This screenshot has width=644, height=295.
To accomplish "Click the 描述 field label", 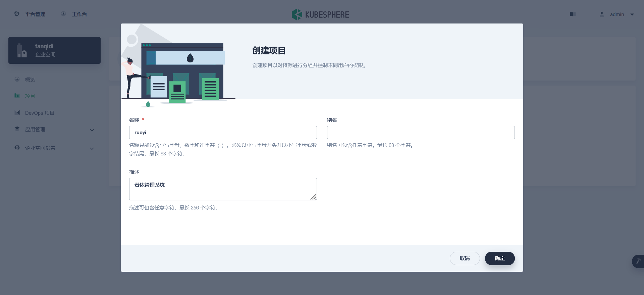I will 134,172.
